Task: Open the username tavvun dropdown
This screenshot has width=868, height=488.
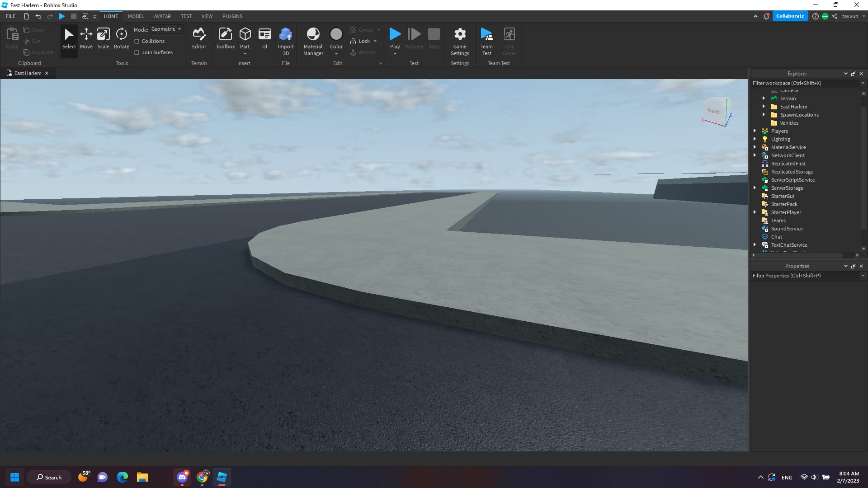Action: pyautogui.click(x=853, y=16)
